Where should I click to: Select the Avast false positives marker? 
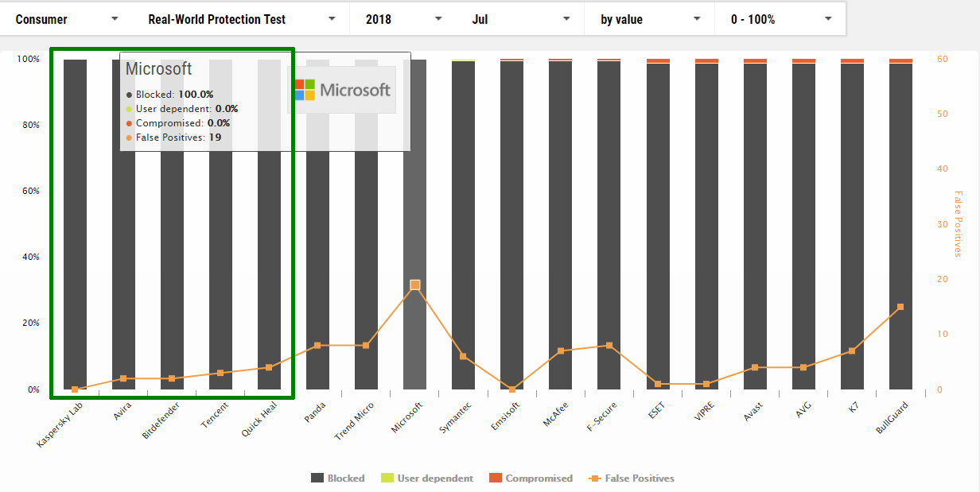(x=755, y=367)
